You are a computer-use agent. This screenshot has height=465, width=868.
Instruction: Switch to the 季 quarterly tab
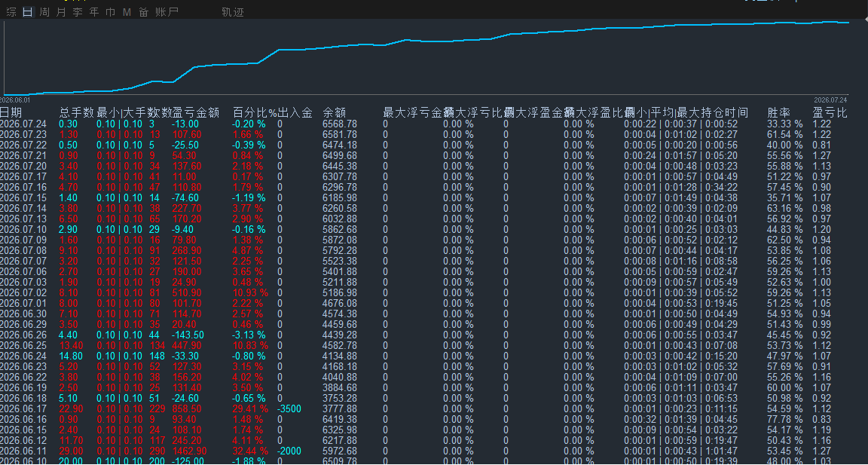[x=78, y=12]
